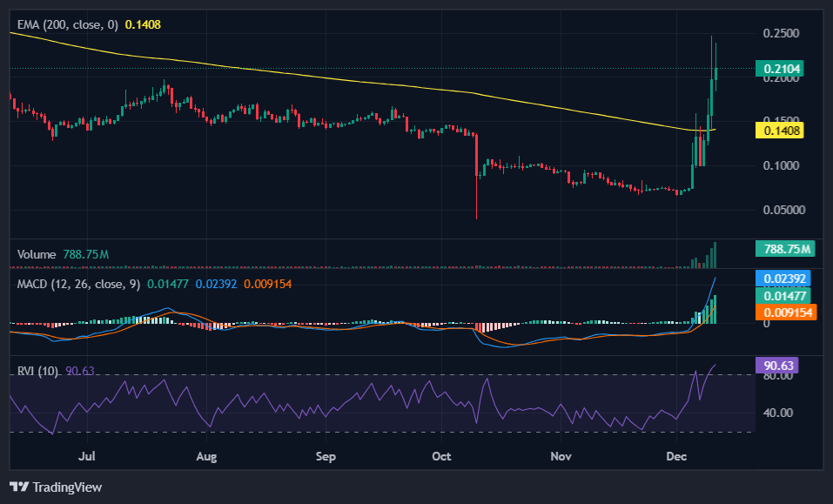This screenshot has width=833, height=504.
Task: Click the yellow EMA value 0.1408 in legend
Action: click(143, 25)
